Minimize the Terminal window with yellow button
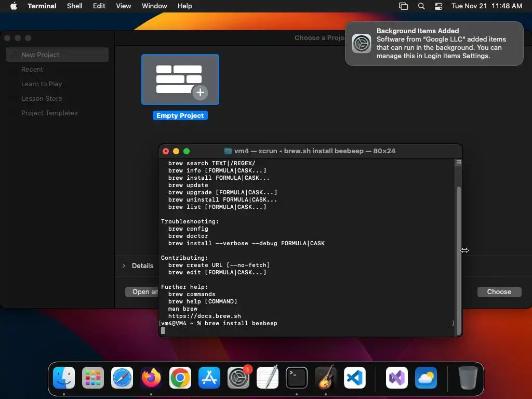Viewport: 532px width, 399px height. [176, 151]
